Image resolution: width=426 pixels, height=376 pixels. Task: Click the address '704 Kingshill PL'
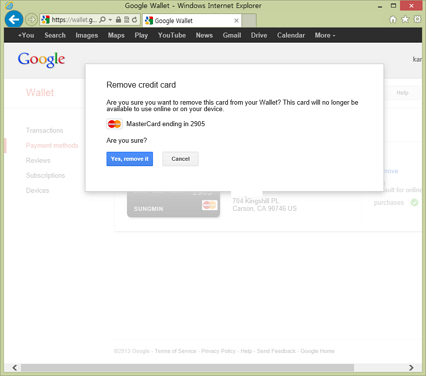pyautogui.click(x=256, y=201)
